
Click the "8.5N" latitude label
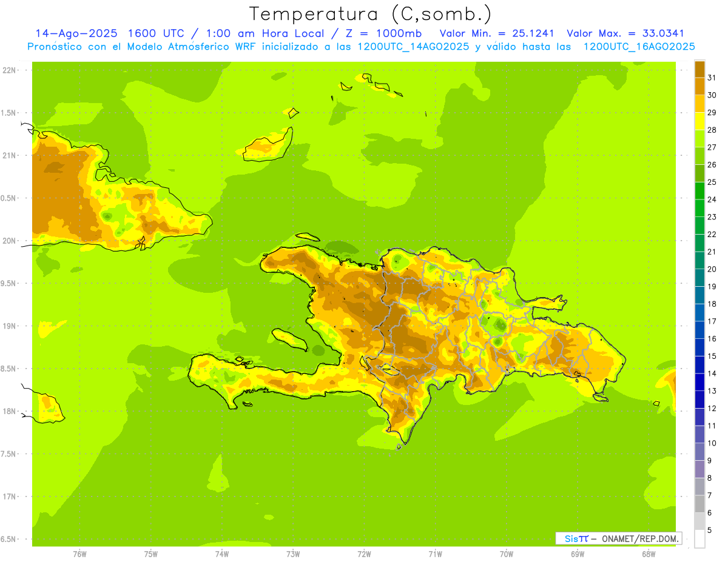coord(10,369)
